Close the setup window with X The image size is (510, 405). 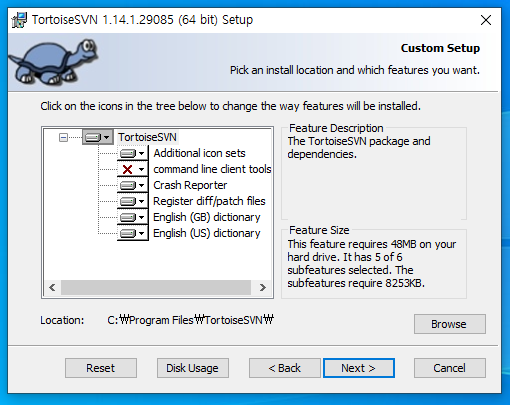(486, 20)
